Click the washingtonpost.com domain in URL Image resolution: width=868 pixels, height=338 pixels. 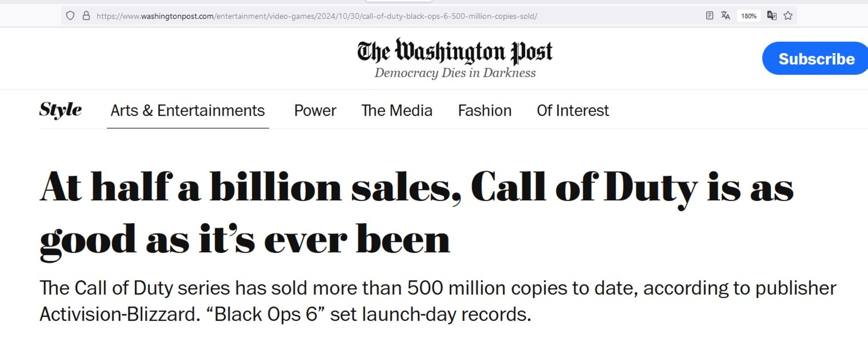[x=177, y=16]
